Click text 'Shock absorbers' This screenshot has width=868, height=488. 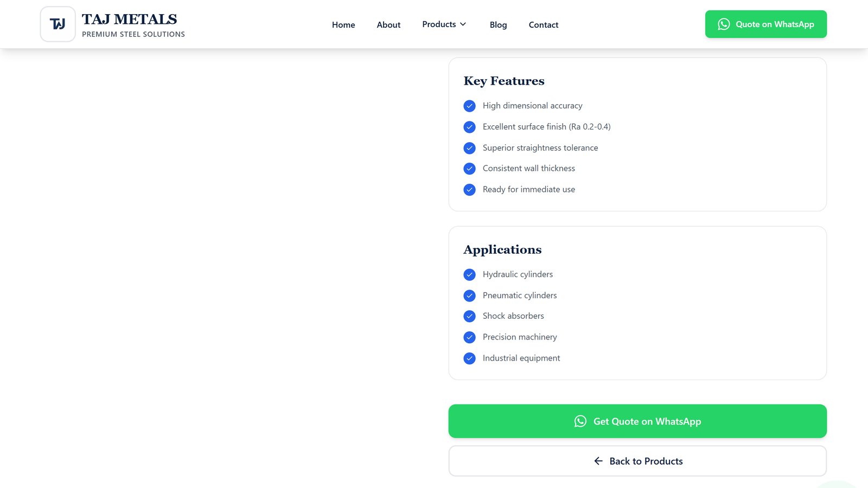[513, 316]
